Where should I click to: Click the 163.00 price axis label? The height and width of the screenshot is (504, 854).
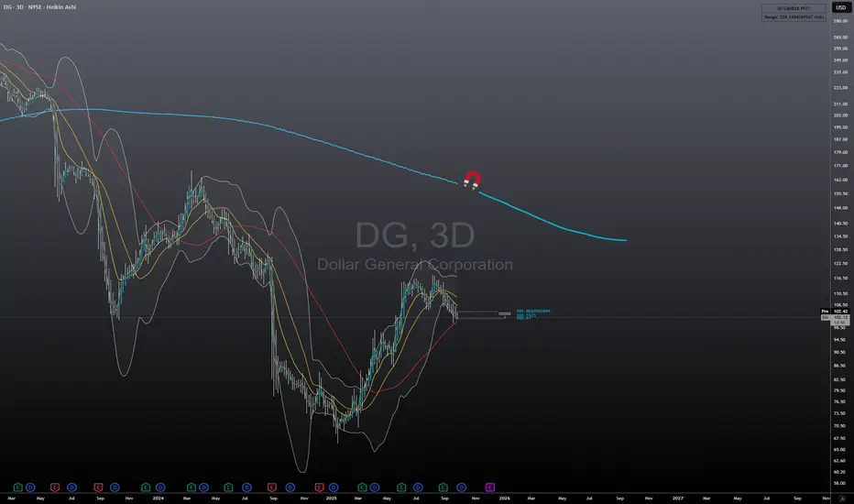pyautogui.click(x=840, y=180)
